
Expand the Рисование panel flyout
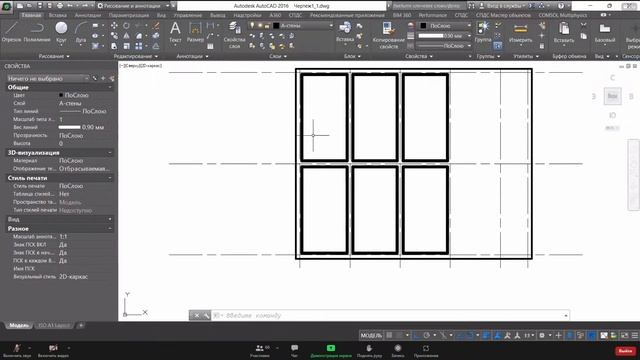pyautogui.click(x=54, y=56)
